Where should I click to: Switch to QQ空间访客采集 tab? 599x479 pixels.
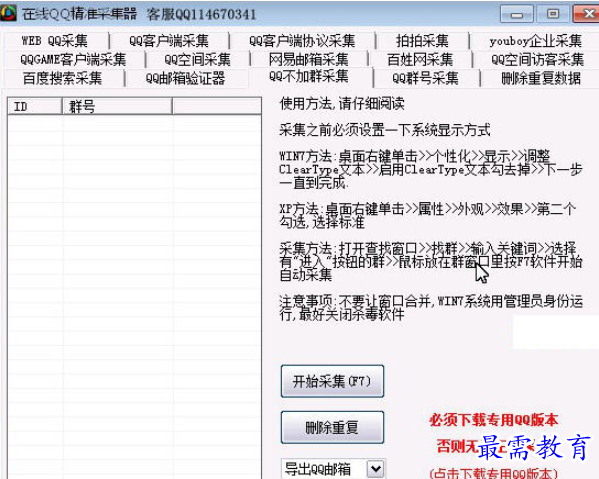(x=537, y=60)
